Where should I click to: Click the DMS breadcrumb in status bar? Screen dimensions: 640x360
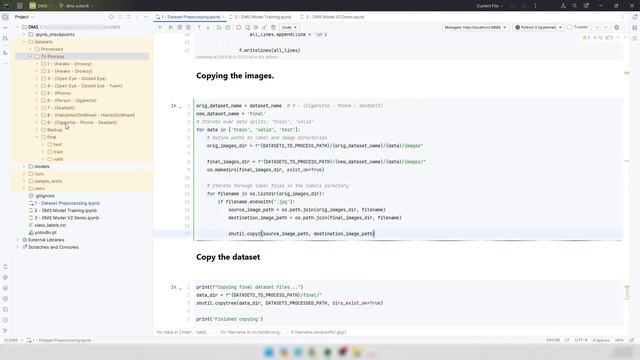(x=11, y=340)
